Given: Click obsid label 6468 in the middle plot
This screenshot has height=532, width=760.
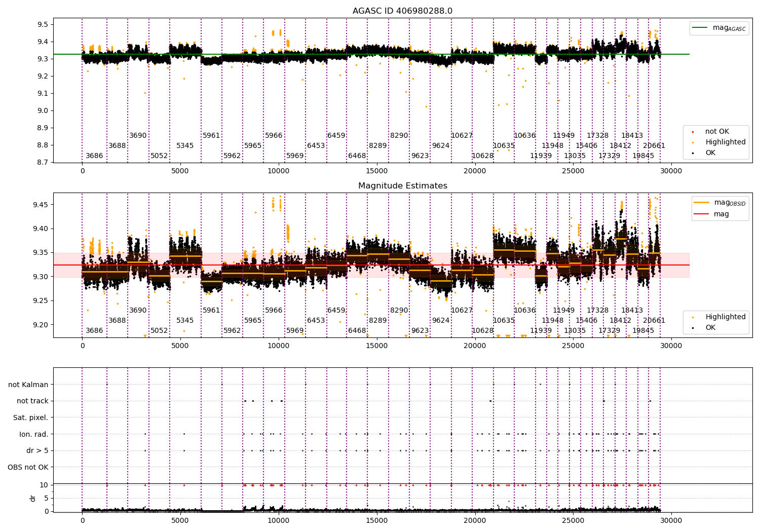Looking at the screenshot, I should coord(357,331).
